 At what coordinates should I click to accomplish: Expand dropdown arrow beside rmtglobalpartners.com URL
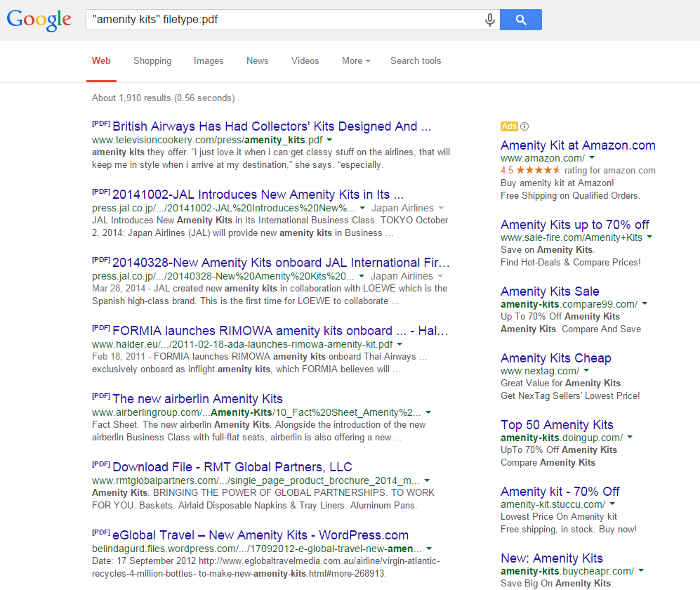[x=427, y=480]
